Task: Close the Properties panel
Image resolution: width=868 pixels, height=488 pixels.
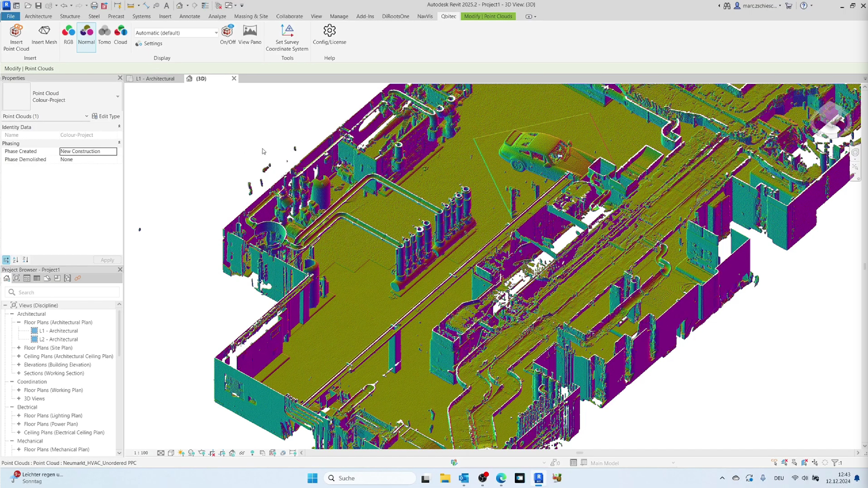Action: (x=120, y=78)
